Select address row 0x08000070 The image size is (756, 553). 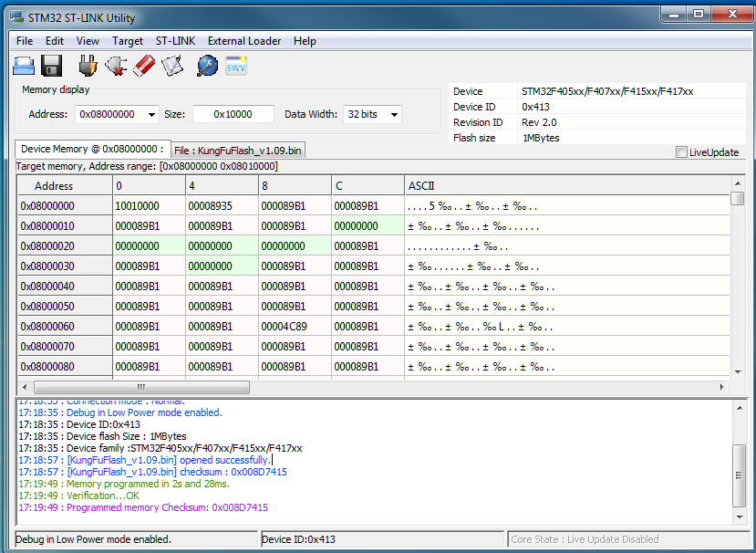[65, 347]
